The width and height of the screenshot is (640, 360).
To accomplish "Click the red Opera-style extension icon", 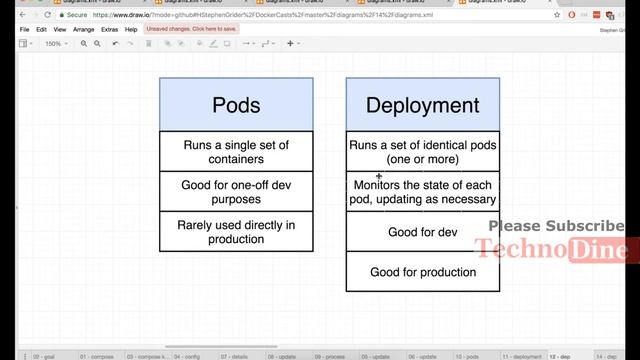I will (571, 15).
